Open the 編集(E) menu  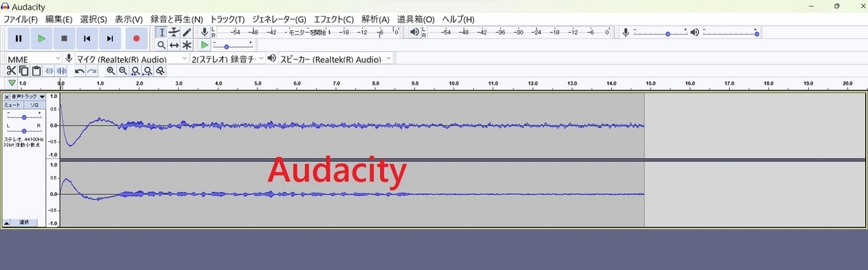tap(59, 19)
